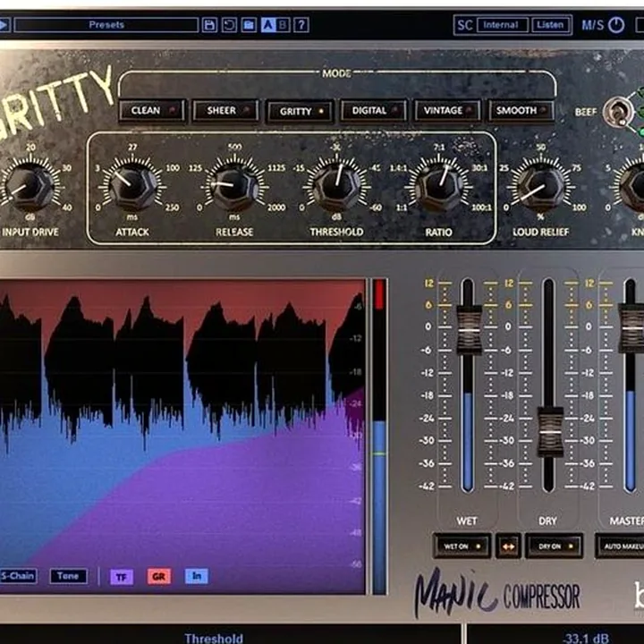Click the Manic Compressor logo
644x644 pixels.
[497, 594]
